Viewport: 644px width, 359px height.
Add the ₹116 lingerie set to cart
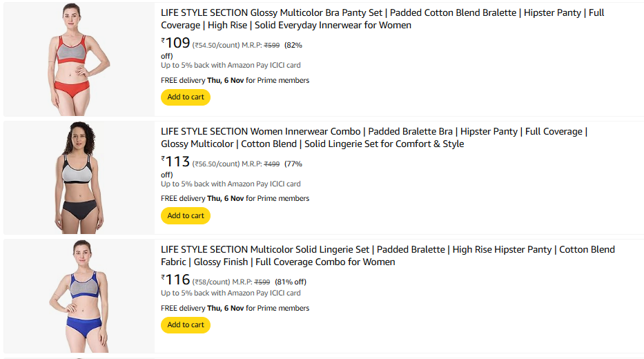click(x=185, y=324)
